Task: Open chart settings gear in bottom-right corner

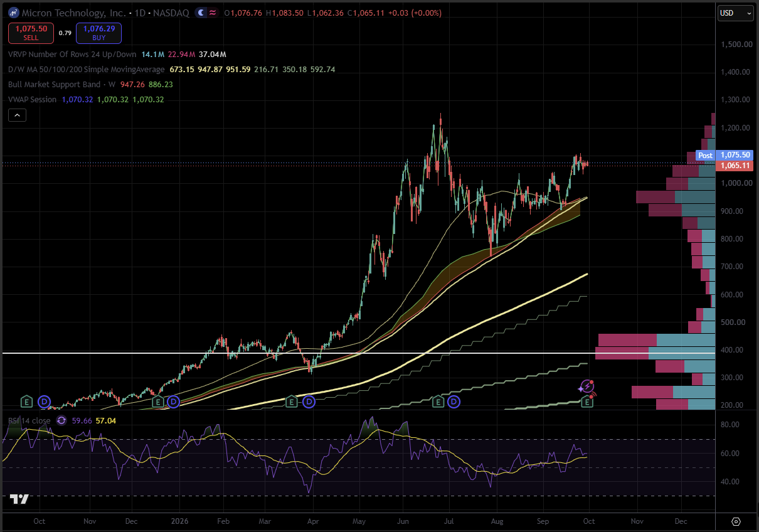Action: coord(736,521)
